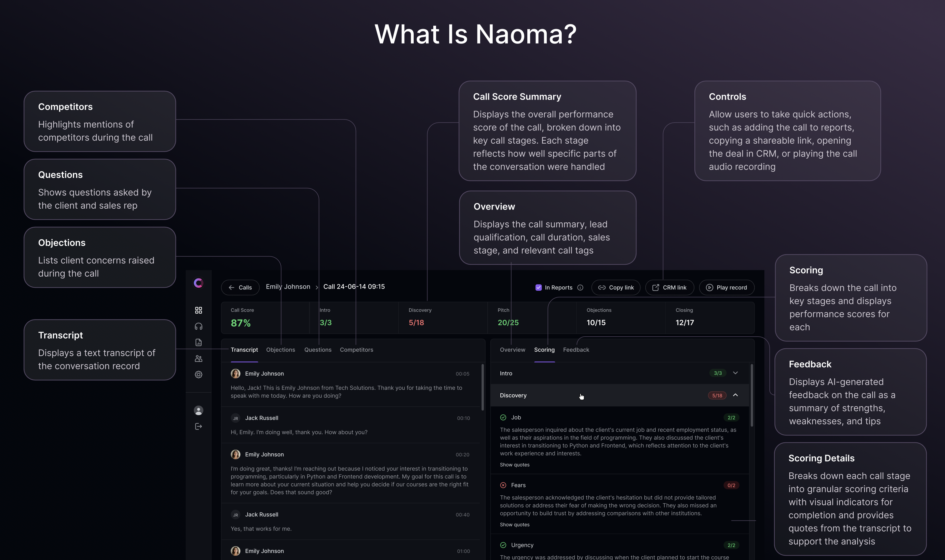This screenshot has width=945, height=560.
Task: Click the headphones calls icon
Action: [x=199, y=327]
